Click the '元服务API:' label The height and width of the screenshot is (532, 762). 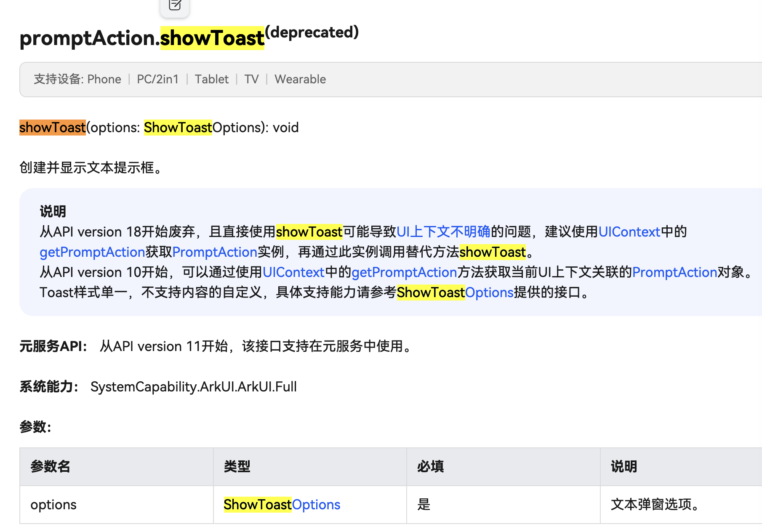pos(53,346)
